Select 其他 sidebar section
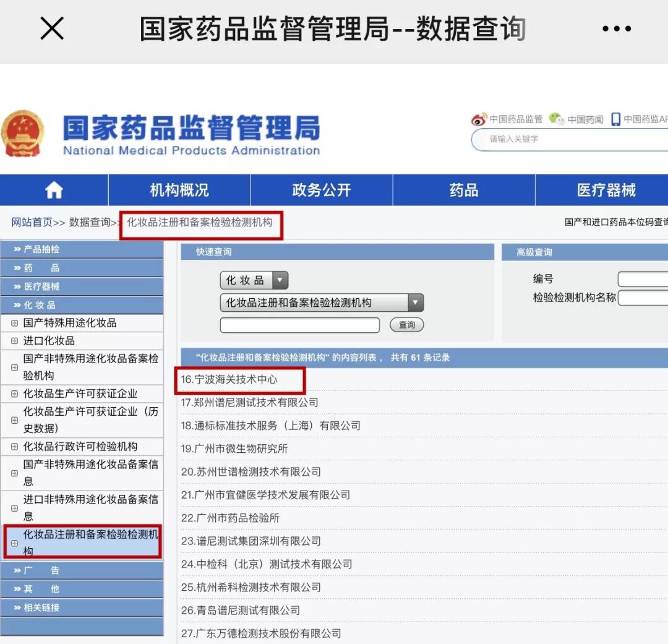 pos(82,589)
